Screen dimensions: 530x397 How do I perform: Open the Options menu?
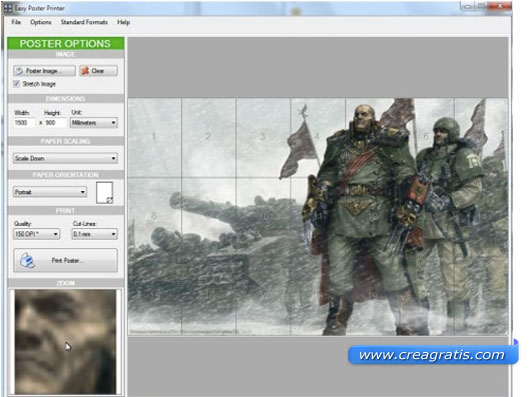click(x=41, y=22)
